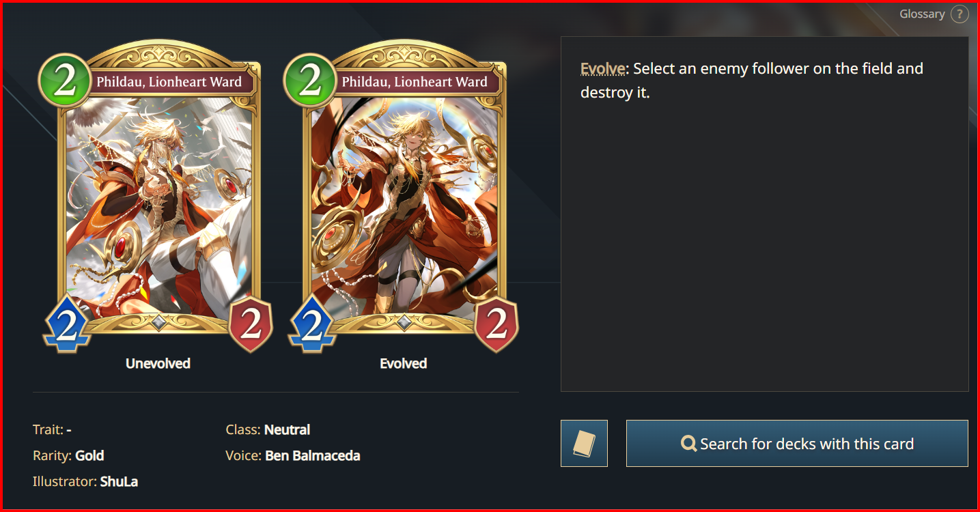The height and width of the screenshot is (512, 980).
Task: Click the underlined Evolve keyword
Action: pos(602,68)
